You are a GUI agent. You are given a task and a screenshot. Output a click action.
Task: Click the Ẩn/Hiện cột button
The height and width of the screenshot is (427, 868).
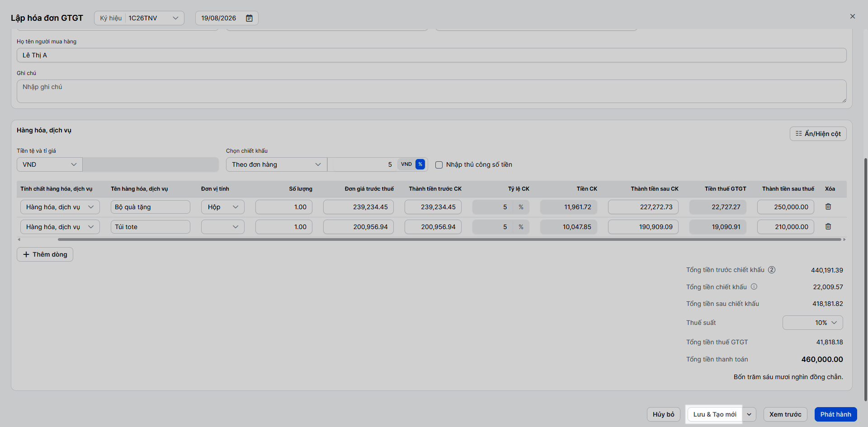(x=818, y=134)
